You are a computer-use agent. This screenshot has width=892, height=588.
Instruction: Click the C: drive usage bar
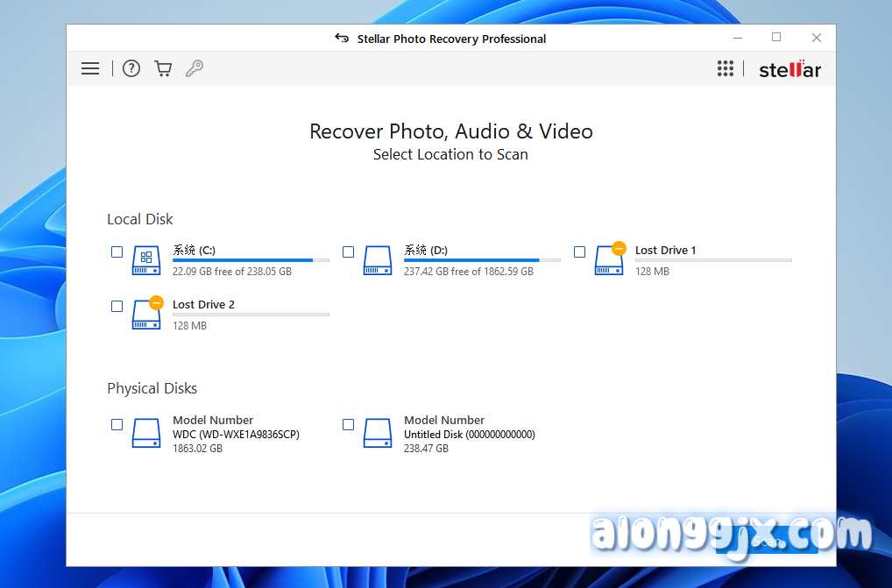click(251, 260)
